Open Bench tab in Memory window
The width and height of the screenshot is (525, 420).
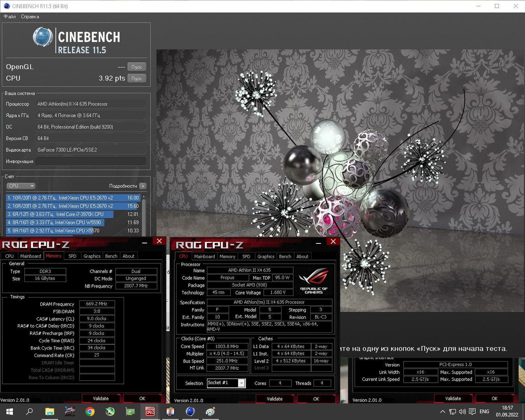point(111,256)
